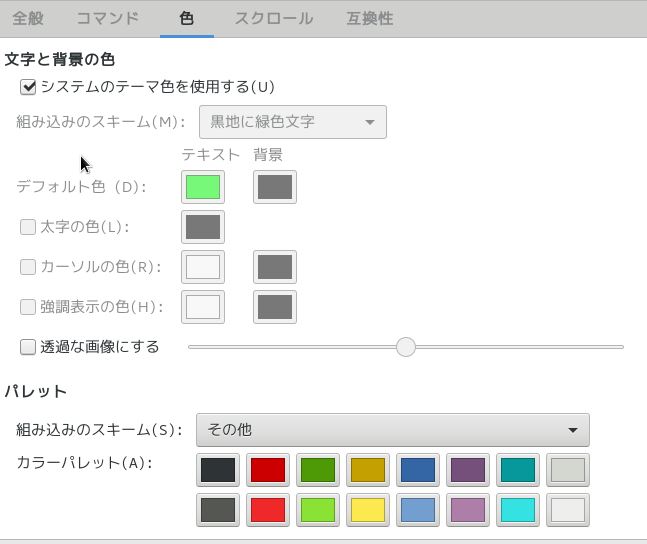
Task: Edit the dark gray bright-black swatch
Action: (x=218, y=510)
